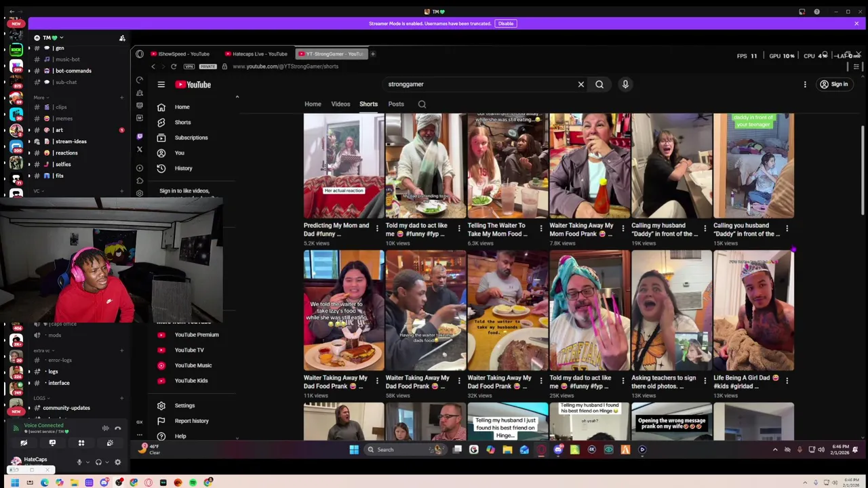Open a new browser tab with plus
The width and height of the screenshot is (868, 488).
coord(372,54)
